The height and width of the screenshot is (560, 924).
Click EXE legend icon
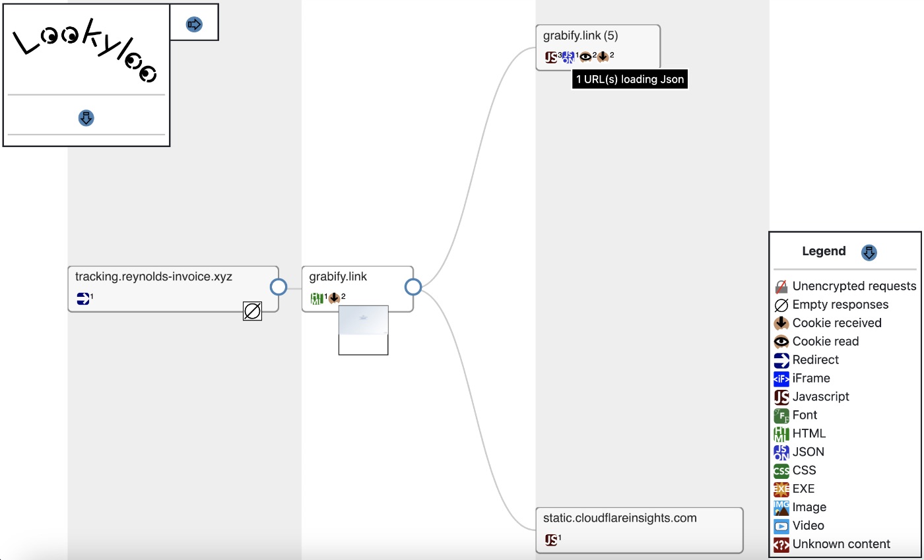(x=781, y=490)
